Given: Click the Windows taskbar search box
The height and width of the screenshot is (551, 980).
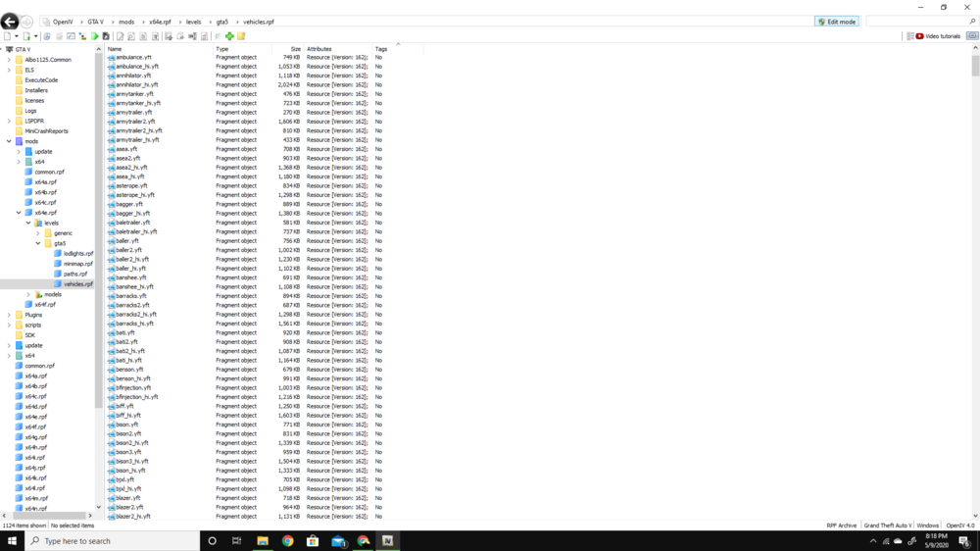Looking at the screenshot, I should [113, 541].
